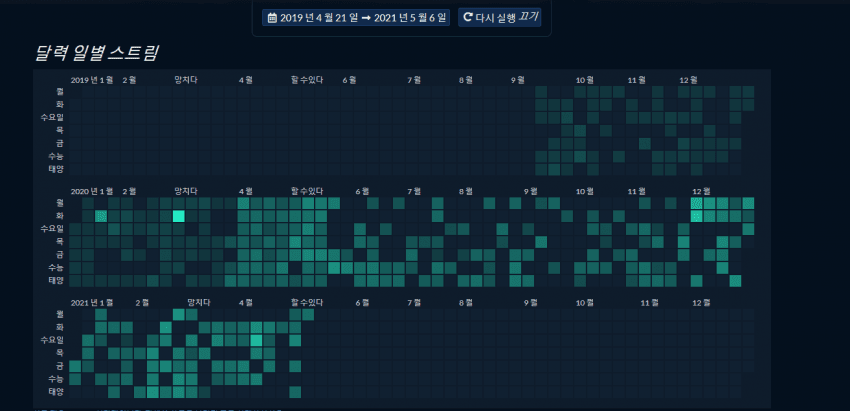Click the dotted bright 월 cell under 2020 12 월
The image size is (850, 411).
point(697,203)
